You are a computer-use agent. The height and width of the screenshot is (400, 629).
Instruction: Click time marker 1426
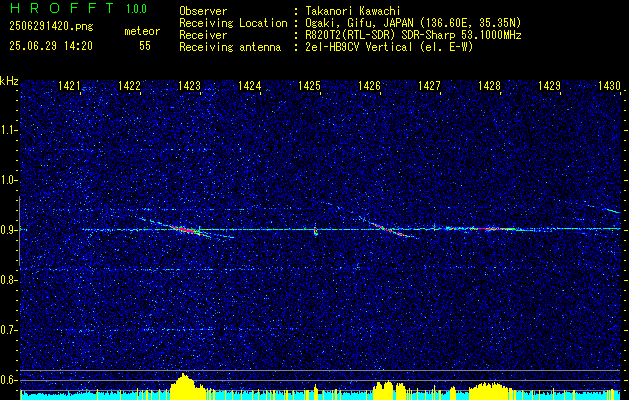(369, 85)
